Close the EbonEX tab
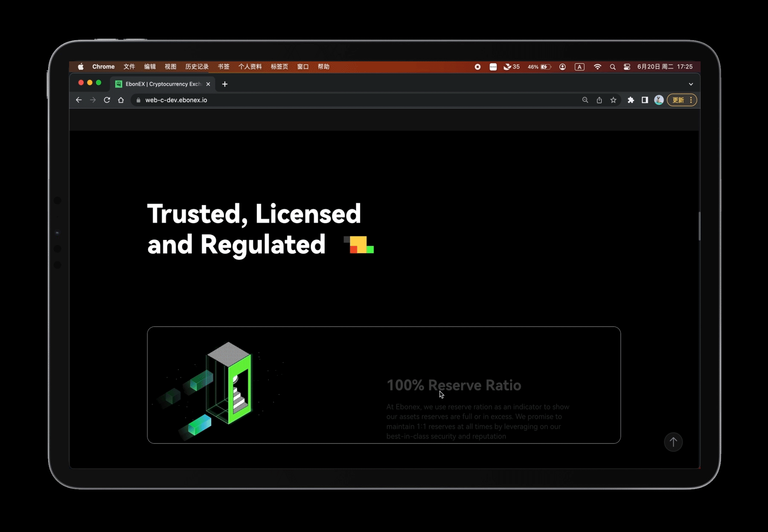The height and width of the screenshot is (532, 768). tap(208, 84)
